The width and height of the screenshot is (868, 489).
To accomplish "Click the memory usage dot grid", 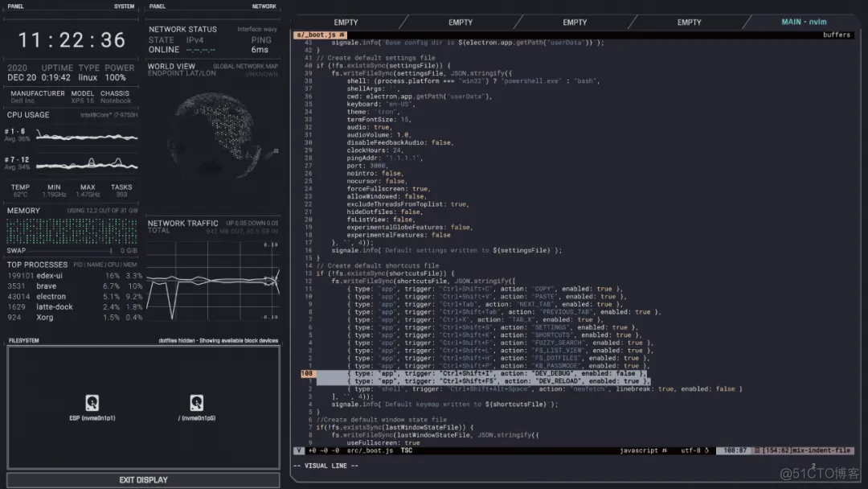I will pyautogui.click(x=72, y=231).
